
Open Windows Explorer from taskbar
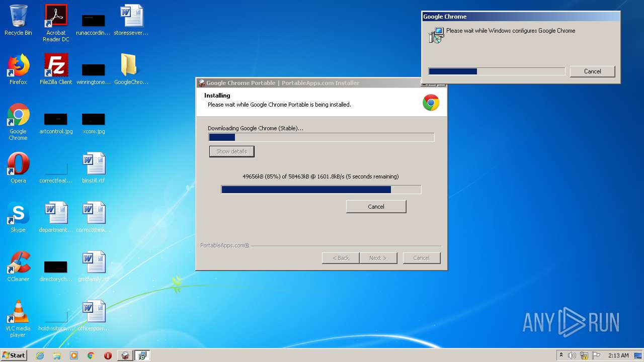[x=57, y=355]
